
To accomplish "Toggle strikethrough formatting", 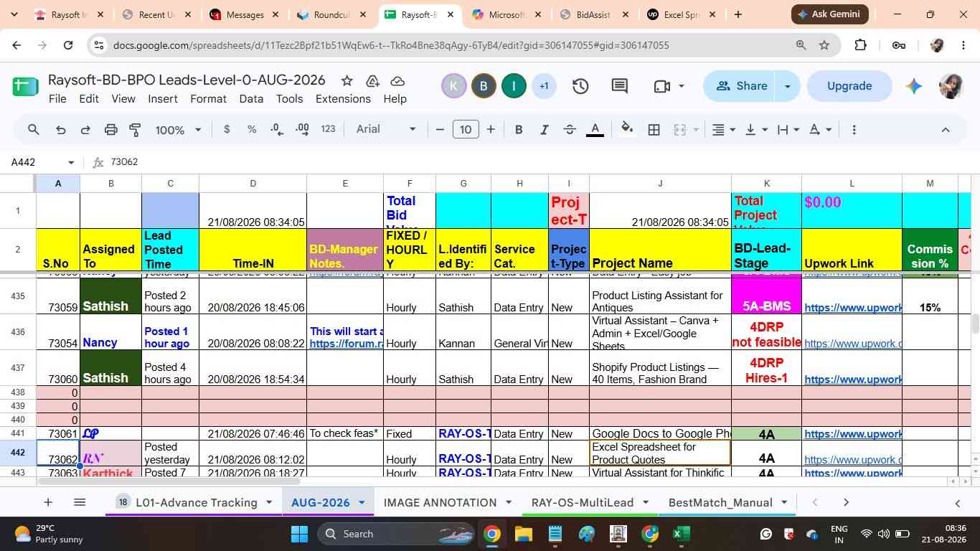I will [570, 130].
